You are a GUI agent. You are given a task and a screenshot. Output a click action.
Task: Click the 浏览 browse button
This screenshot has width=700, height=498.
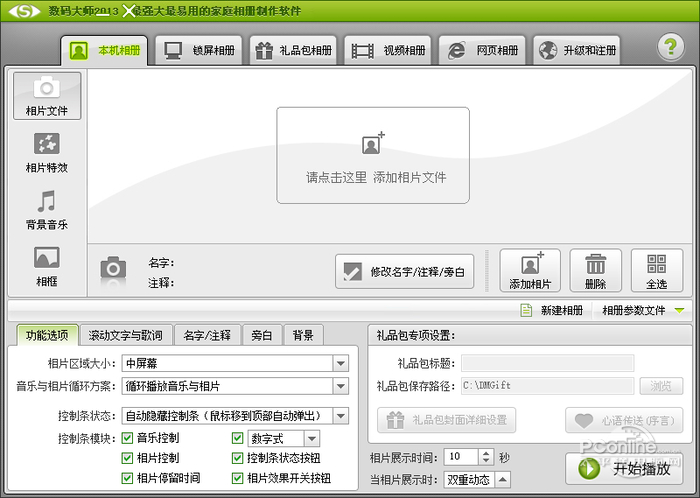click(x=661, y=386)
